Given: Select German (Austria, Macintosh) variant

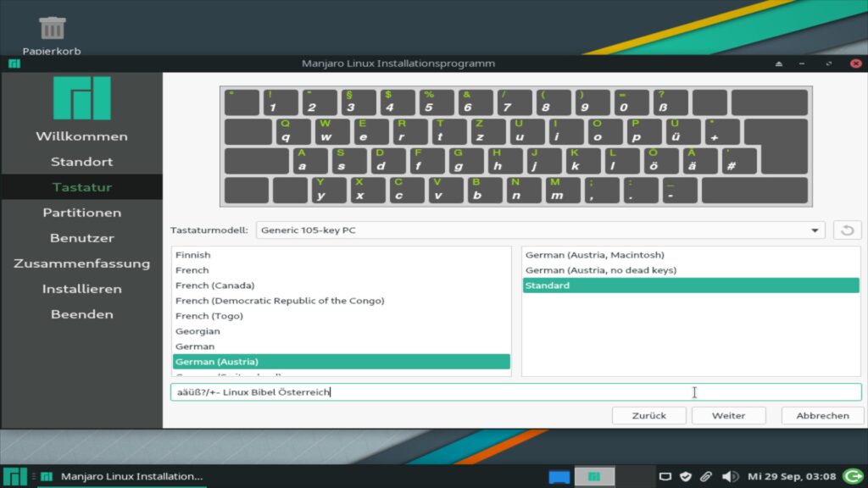Looking at the screenshot, I should [691, 255].
